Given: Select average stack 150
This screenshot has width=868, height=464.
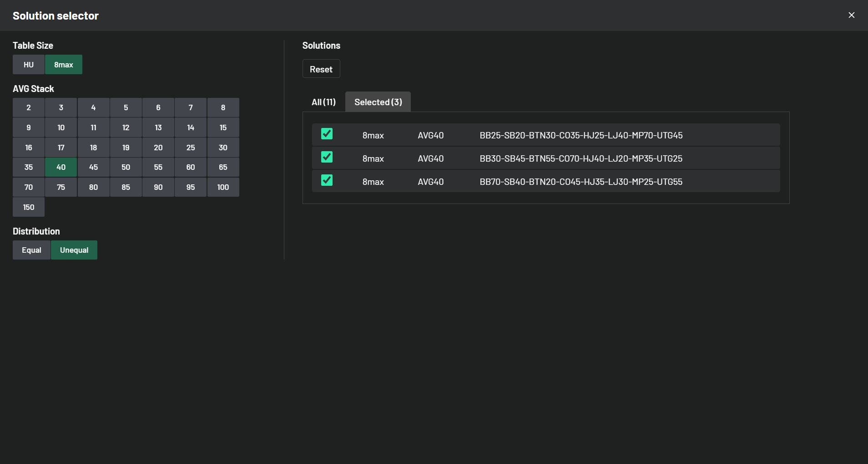Looking at the screenshot, I should pyautogui.click(x=29, y=207).
